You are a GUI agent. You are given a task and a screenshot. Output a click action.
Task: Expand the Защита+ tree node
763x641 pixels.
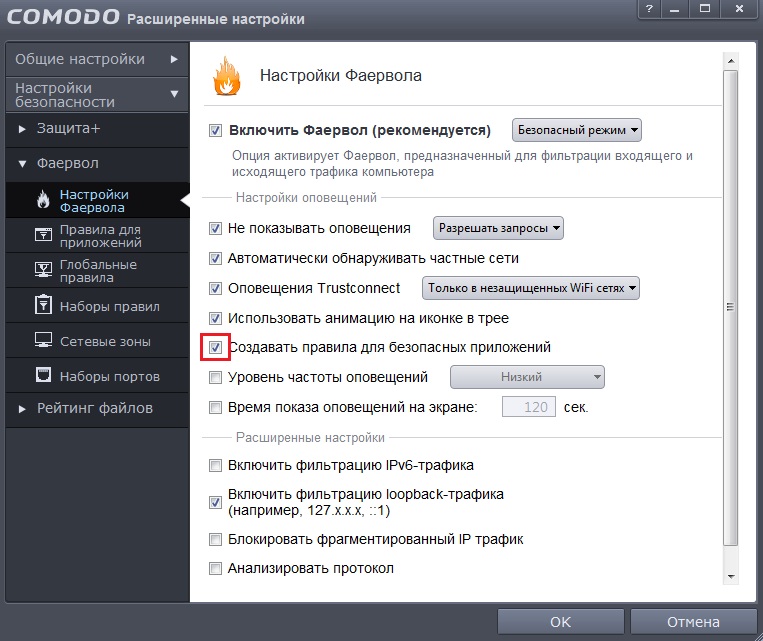(x=21, y=128)
